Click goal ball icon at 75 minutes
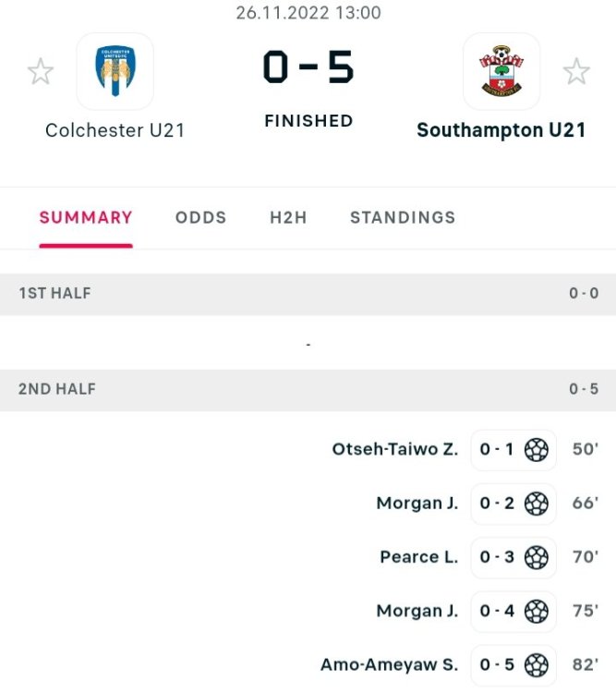 click(x=537, y=611)
